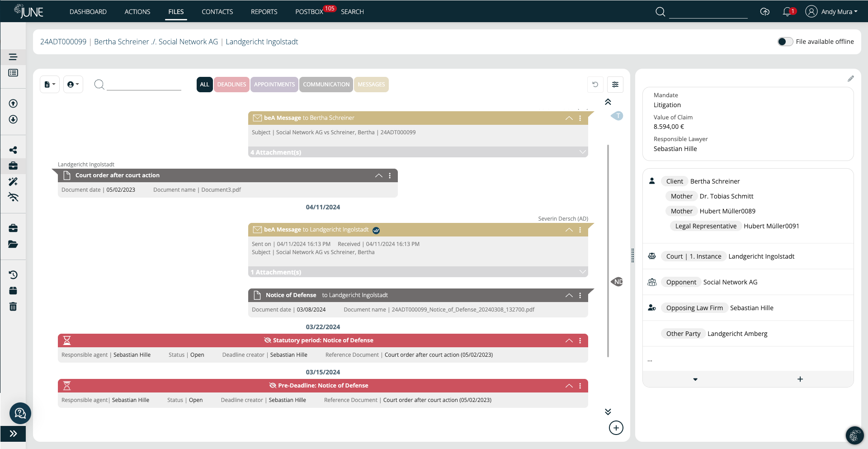Click the reset icon above the timeline
The height and width of the screenshot is (449, 868).
click(595, 84)
